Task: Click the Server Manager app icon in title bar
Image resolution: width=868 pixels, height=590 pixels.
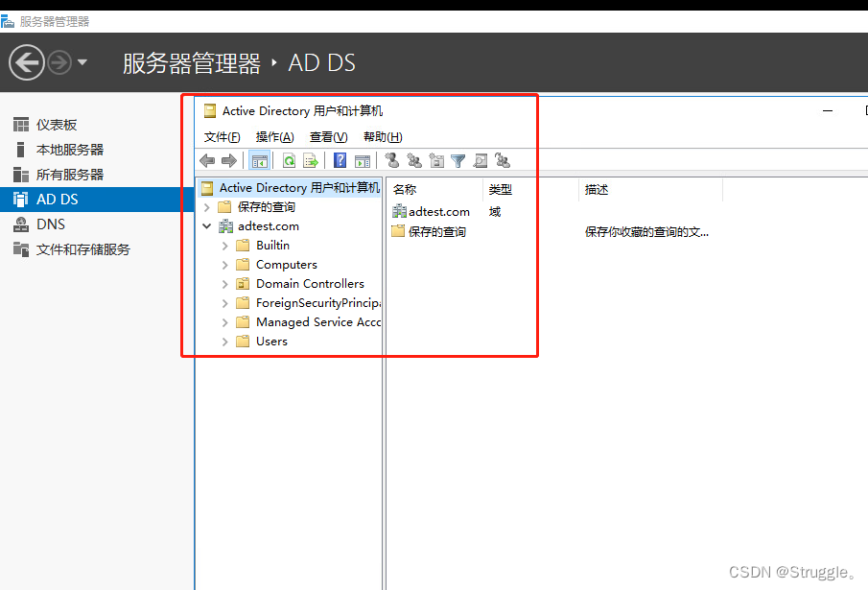Action: tap(8, 21)
